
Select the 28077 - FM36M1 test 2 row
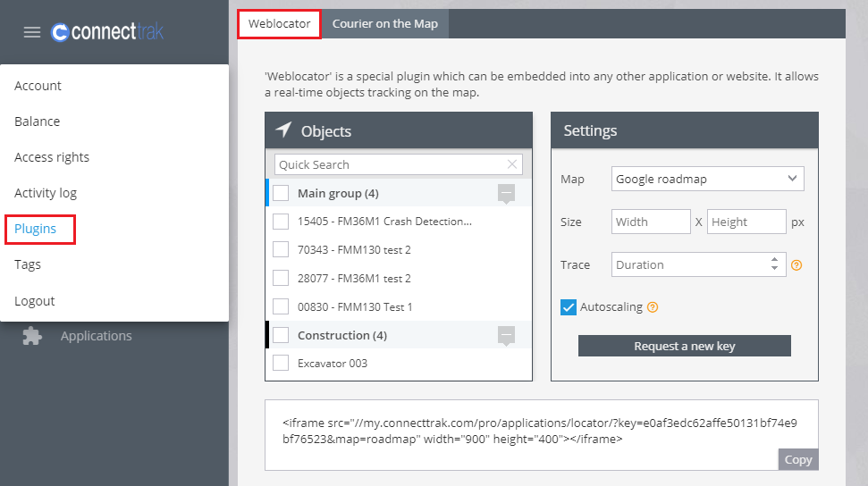point(399,278)
